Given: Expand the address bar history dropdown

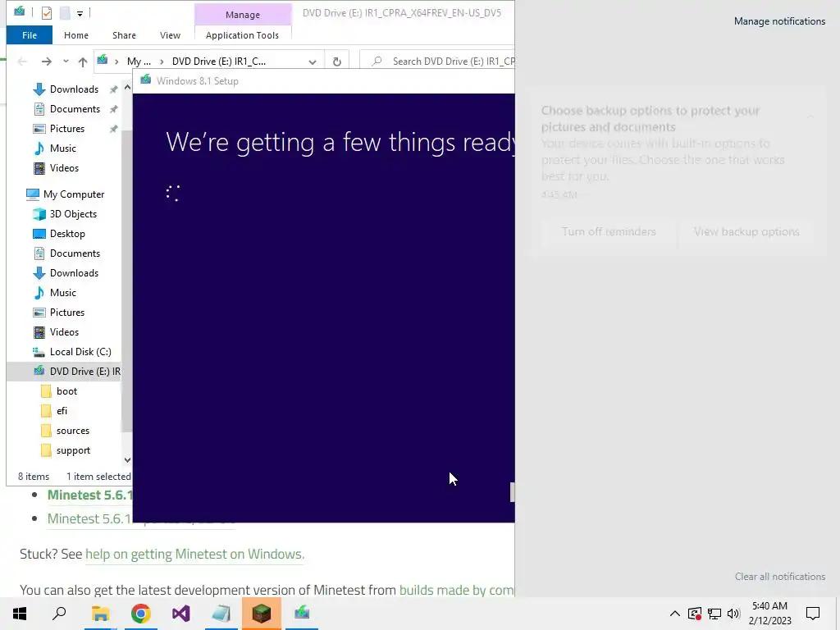Looking at the screenshot, I should (x=313, y=62).
